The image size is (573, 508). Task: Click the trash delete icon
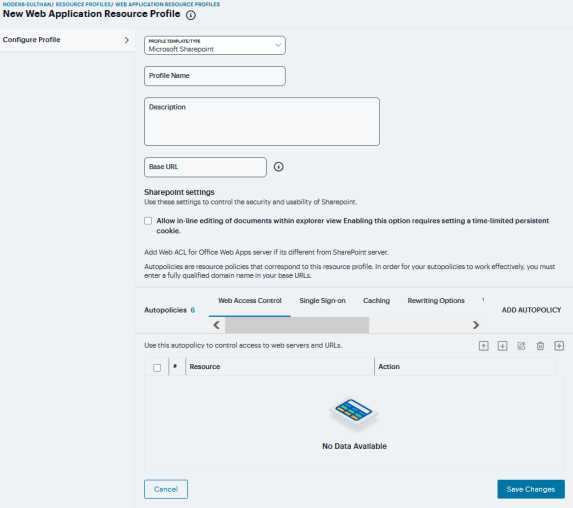click(540, 346)
